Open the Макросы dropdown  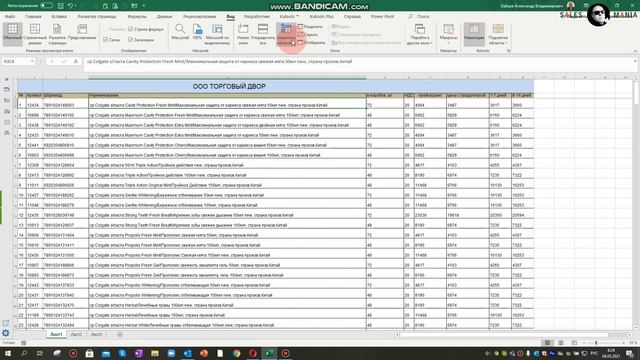coord(448,33)
